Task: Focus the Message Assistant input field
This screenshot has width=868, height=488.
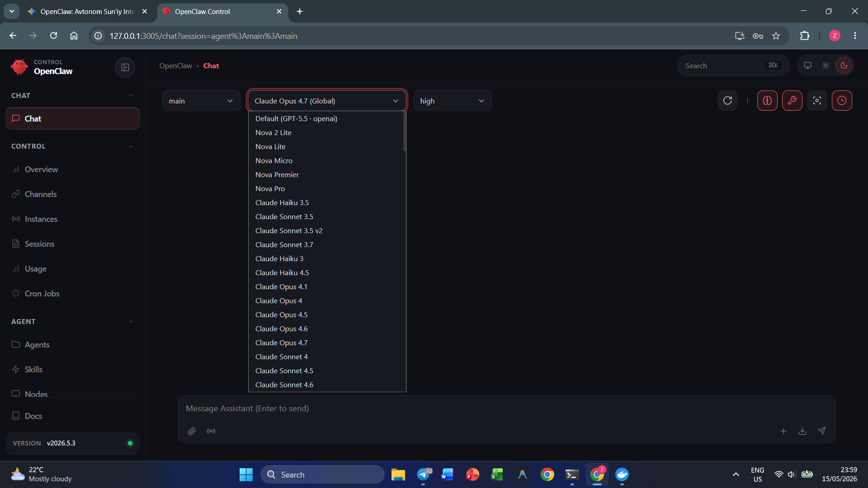Action: tap(506, 408)
